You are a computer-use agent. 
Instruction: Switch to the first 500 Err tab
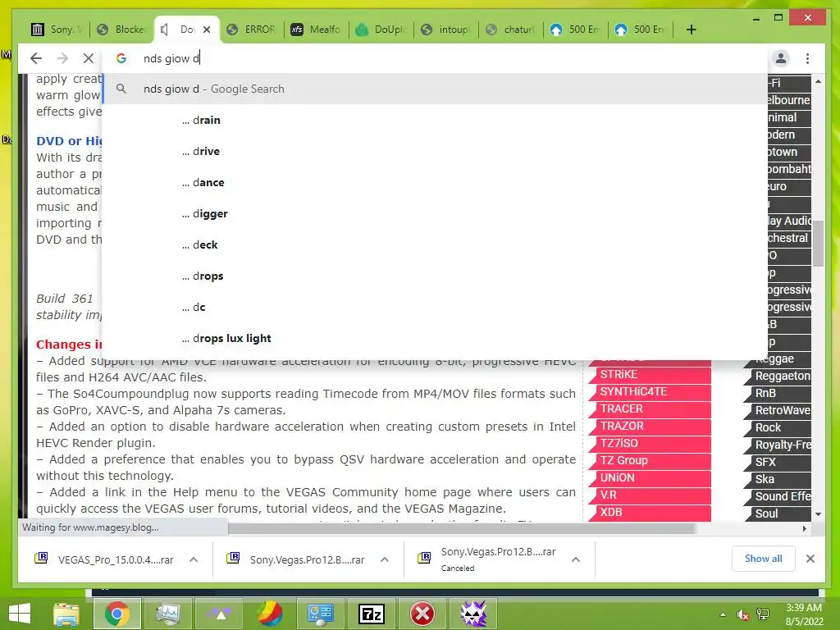(576, 30)
